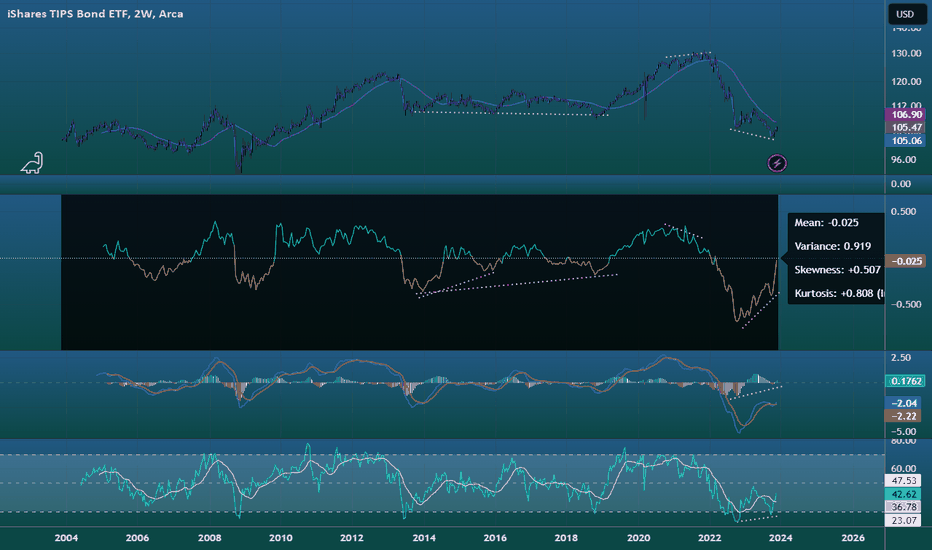Click the 47.53 RSI label

903,480
